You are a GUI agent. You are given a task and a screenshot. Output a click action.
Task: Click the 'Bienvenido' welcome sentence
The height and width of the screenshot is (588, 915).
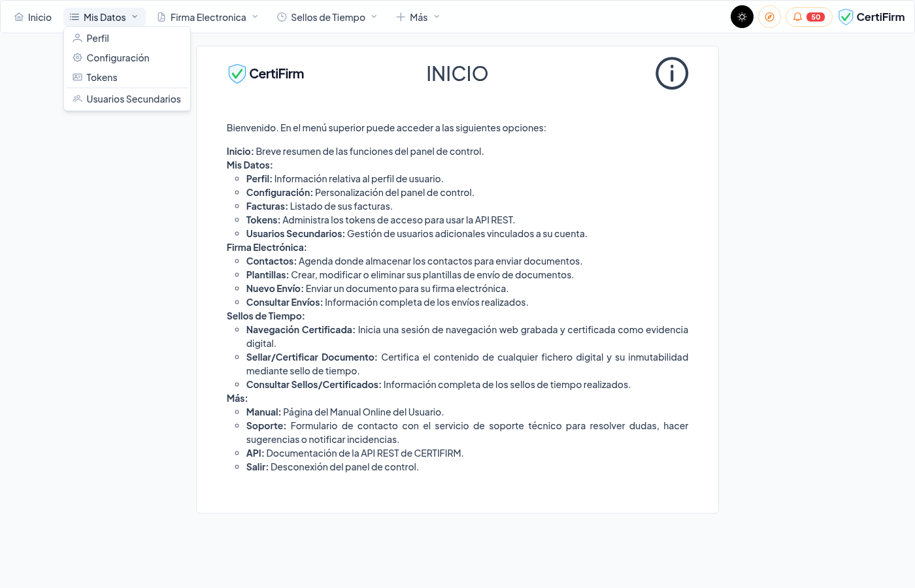click(386, 128)
